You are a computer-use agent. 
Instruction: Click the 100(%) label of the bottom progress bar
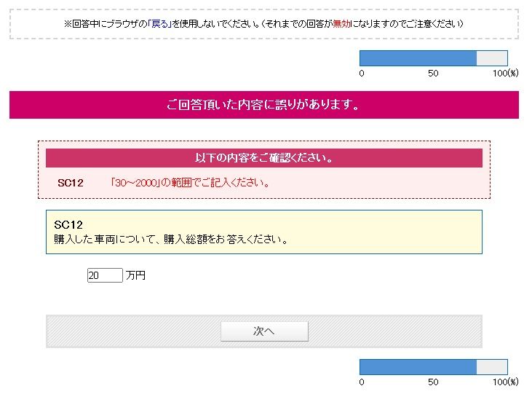[506, 382]
